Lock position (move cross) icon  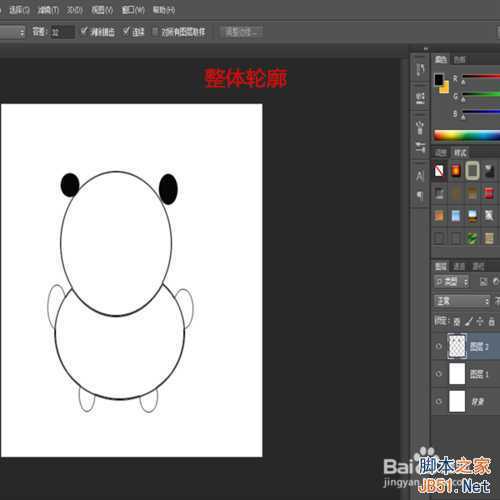click(x=480, y=322)
